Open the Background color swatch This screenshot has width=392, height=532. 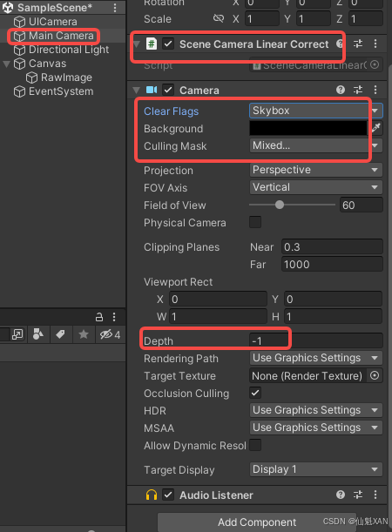[x=308, y=128]
